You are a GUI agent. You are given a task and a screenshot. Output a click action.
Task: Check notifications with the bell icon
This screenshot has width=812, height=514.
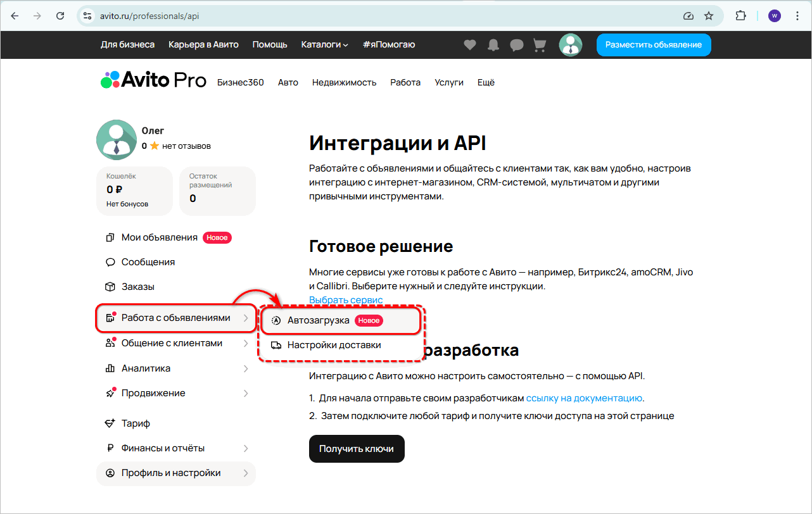point(493,45)
